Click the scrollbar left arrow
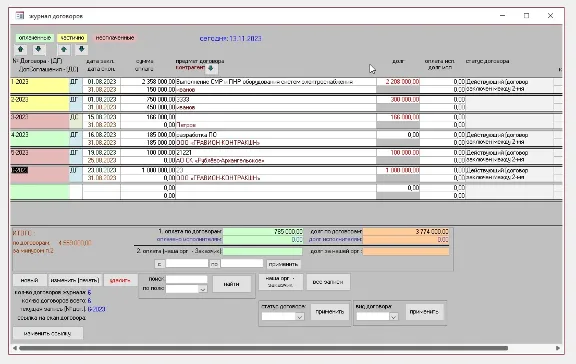This screenshot has width=576, height=364. point(15,348)
